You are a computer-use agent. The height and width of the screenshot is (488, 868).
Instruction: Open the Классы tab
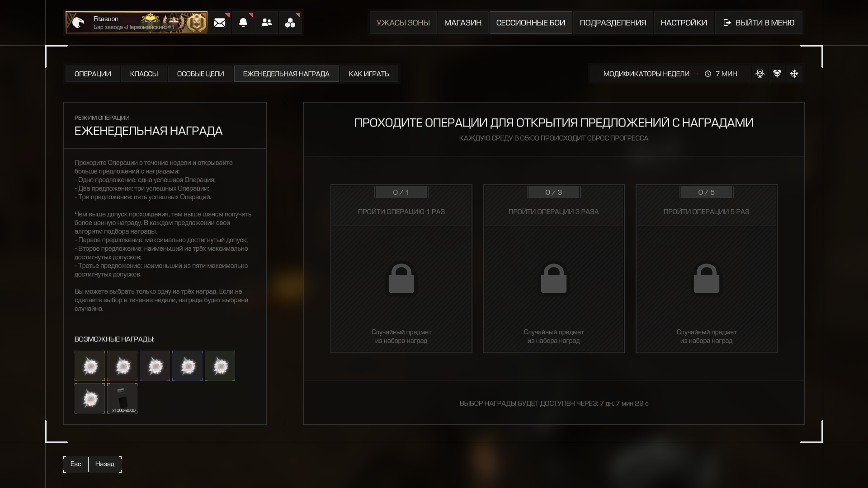pos(144,74)
